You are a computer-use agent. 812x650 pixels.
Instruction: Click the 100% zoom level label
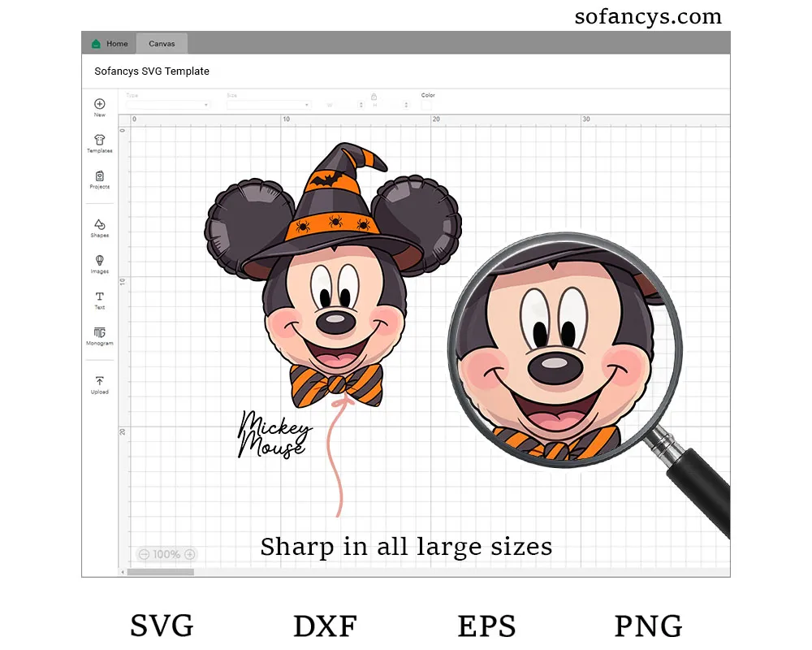(x=166, y=554)
